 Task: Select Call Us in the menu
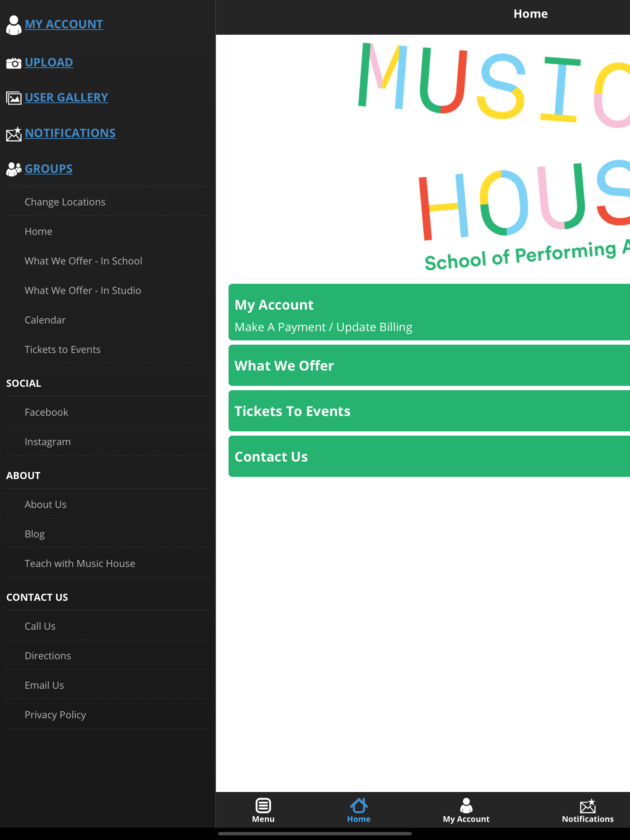(x=108, y=626)
